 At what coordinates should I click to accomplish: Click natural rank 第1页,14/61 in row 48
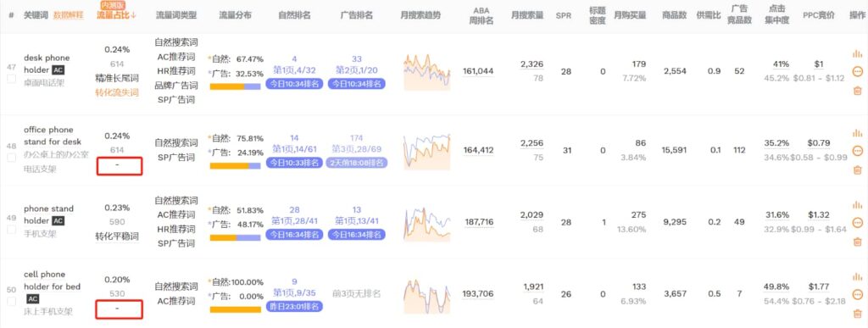[x=294, y=149]
